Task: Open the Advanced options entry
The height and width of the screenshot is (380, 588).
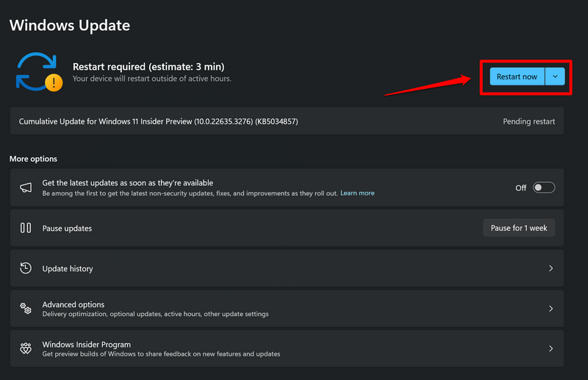Action: coord(73,304)
